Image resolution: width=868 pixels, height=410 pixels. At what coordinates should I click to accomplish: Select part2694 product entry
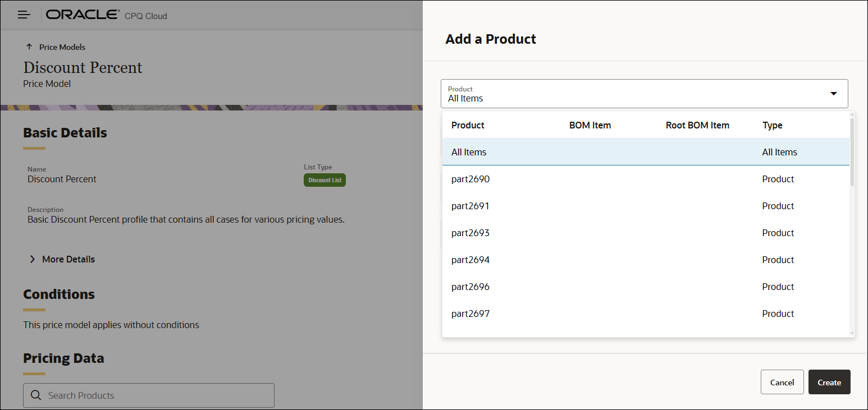pos(470,259)
